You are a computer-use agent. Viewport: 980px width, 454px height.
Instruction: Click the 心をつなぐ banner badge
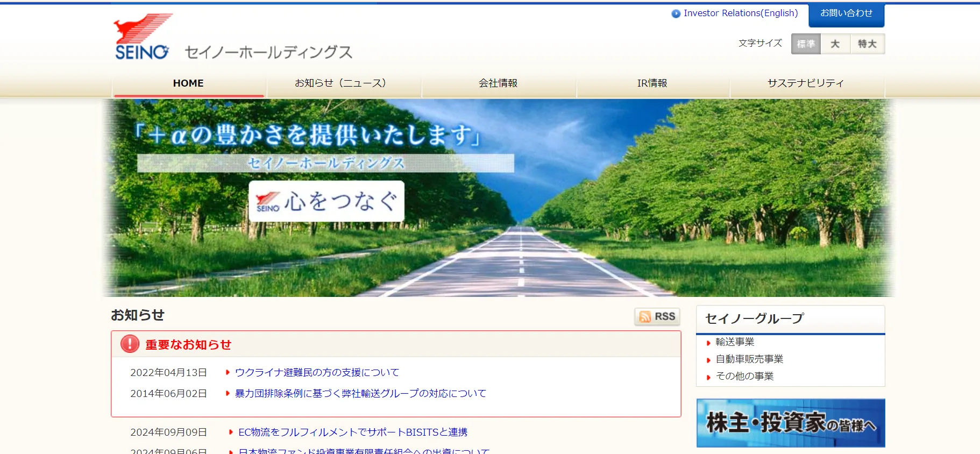point(326,201)
